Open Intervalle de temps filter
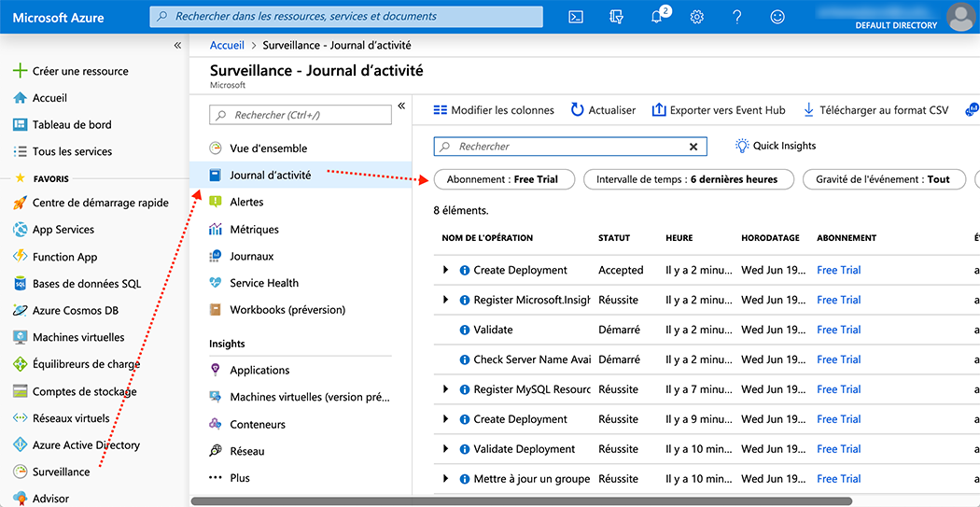Image resolution: width=980 pixels, height=507 pixels. [x=688, y=179]
